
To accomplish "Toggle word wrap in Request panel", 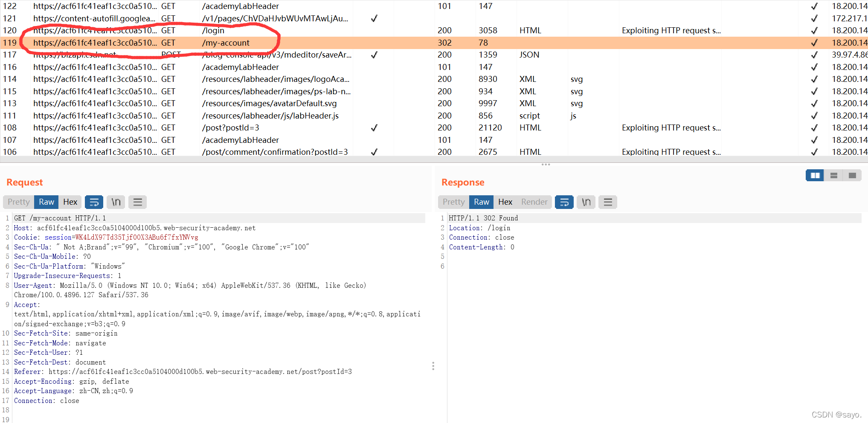I will [x=94, y=202].
